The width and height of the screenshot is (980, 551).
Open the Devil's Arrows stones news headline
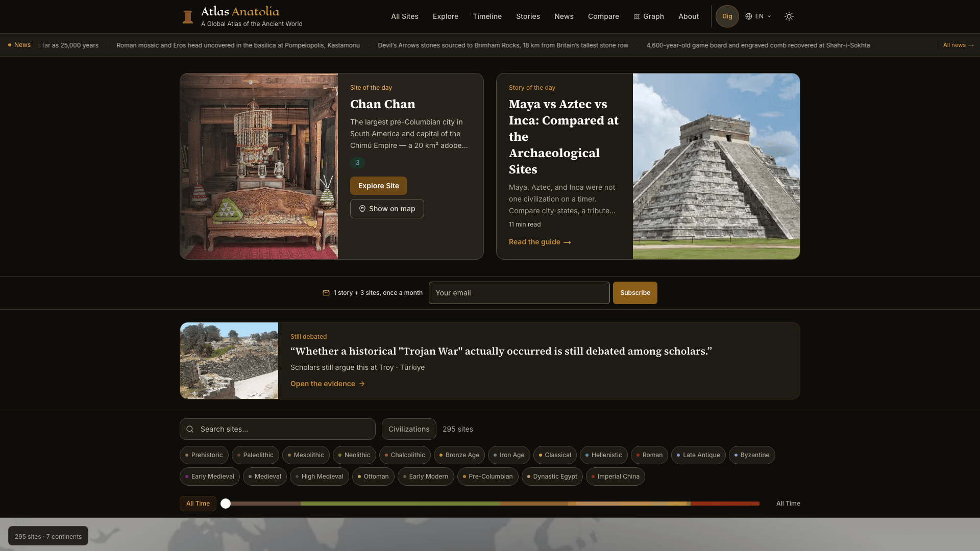click(503, 45)
